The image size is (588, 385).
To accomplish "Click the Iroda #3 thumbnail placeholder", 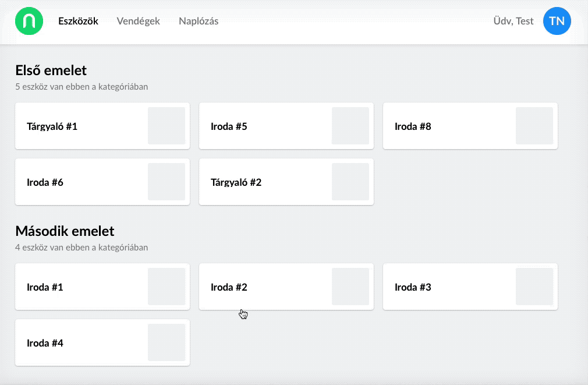I will tap(534, 287).
